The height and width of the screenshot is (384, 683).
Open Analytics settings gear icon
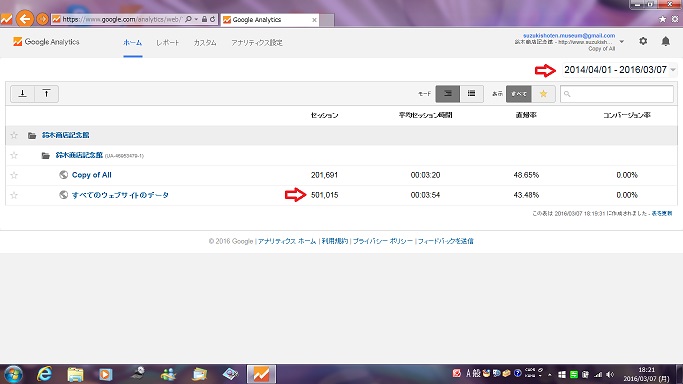coord(643,41)
